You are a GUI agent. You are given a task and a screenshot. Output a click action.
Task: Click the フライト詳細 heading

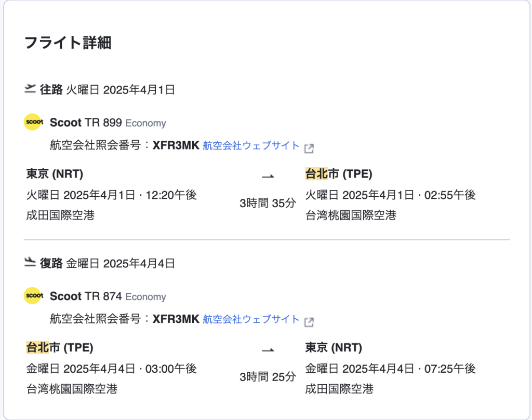(x=68, y=43)
